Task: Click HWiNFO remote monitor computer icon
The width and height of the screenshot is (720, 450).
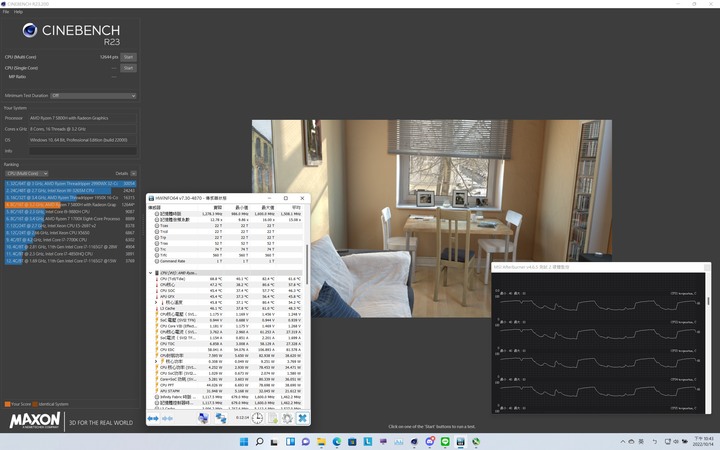Action: point(203,418)
